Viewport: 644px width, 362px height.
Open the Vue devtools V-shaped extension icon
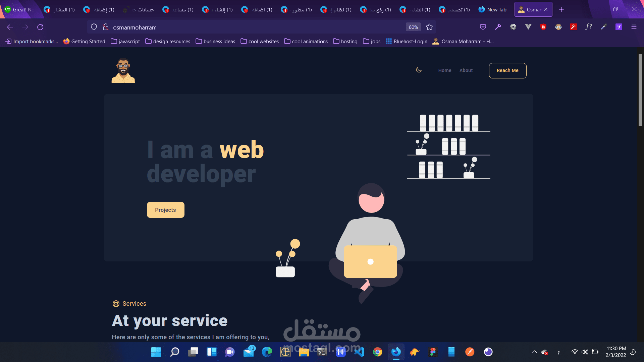click(528, 27)
